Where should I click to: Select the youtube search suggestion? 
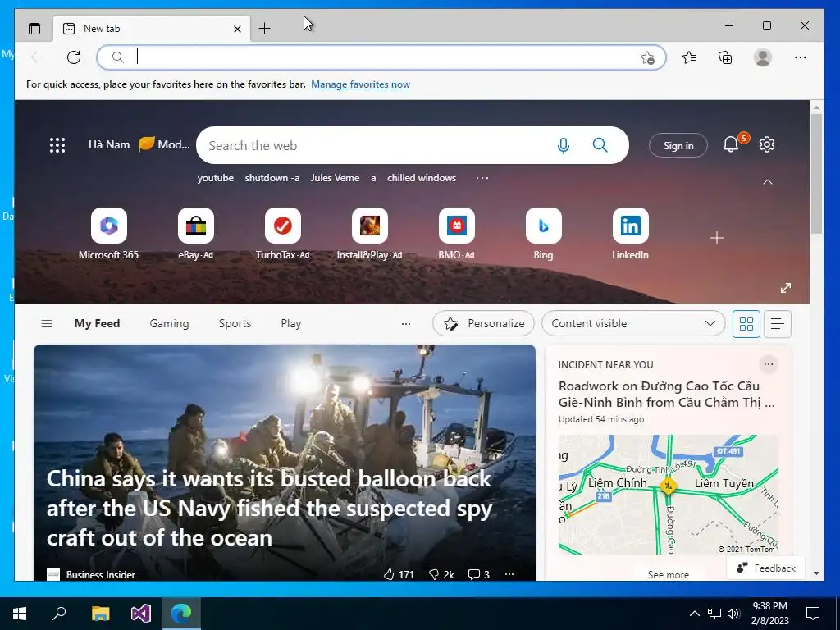tap(216, 178)
